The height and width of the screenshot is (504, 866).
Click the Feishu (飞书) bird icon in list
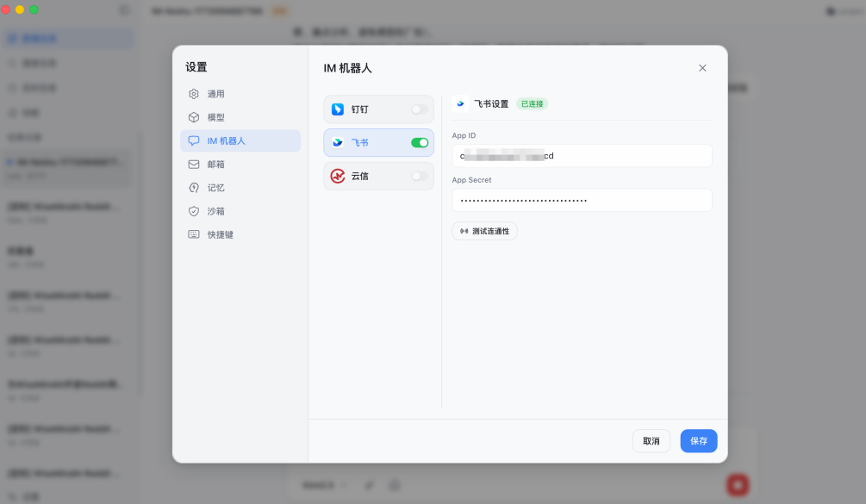coord(338,143)
